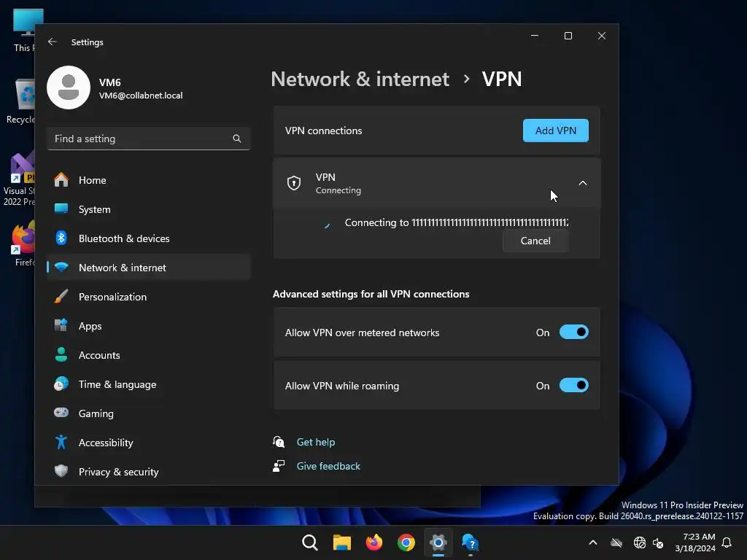Open the Get help link
The height and width of the screenshot is (560, 747).
point(316,442)
